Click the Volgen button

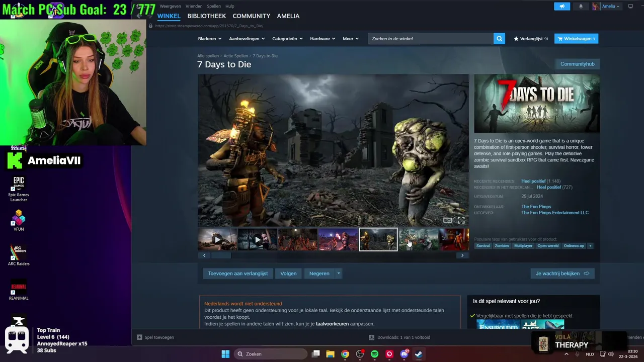pyautogui.click(x=288, y=274)
